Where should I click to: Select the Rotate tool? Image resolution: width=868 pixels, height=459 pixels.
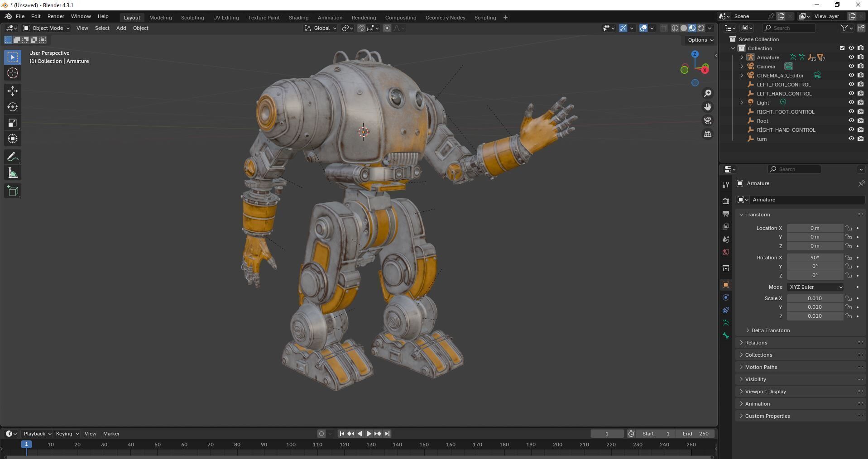tap(13, 107)
